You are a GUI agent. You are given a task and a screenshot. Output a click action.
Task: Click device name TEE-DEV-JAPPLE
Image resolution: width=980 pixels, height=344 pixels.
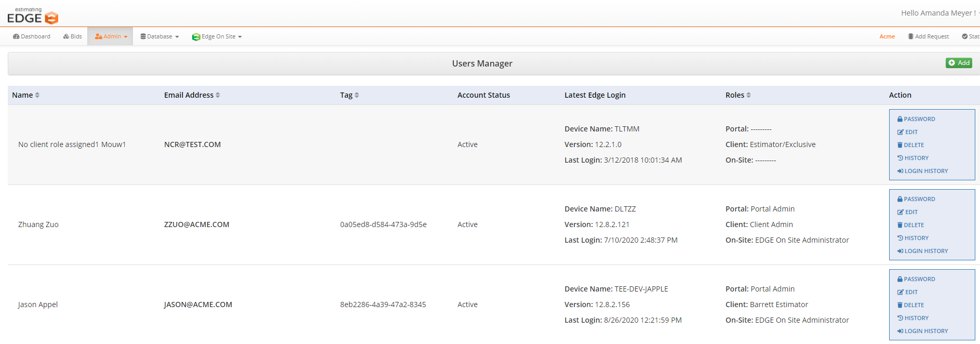[641, 289]
